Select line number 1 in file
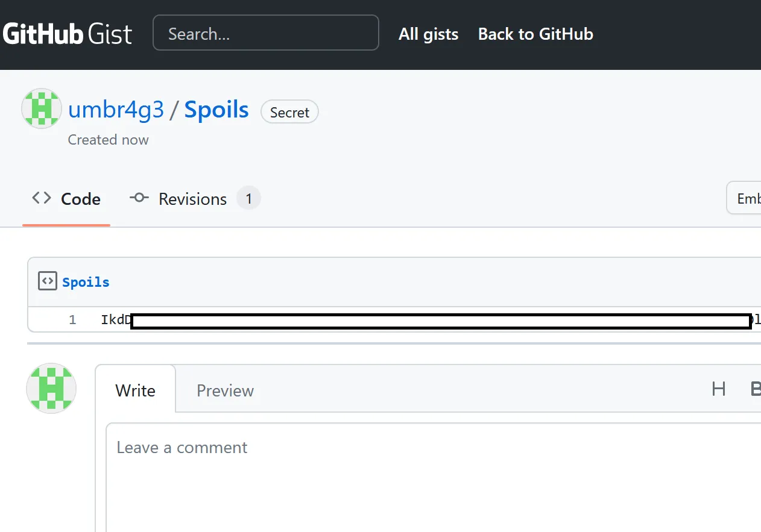 [72, 320]
